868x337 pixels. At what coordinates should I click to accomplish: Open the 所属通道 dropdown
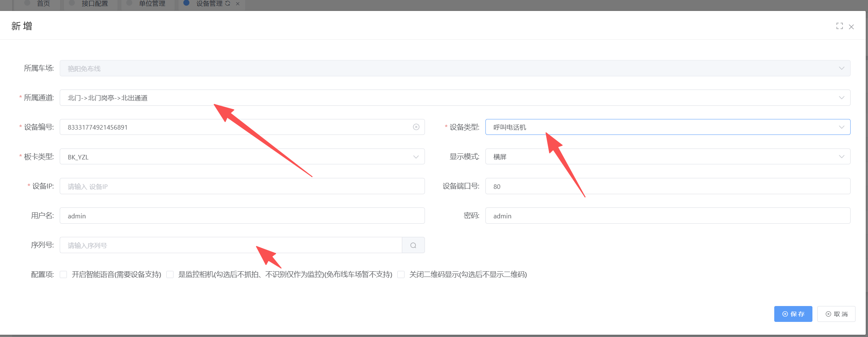pos(455,97)
